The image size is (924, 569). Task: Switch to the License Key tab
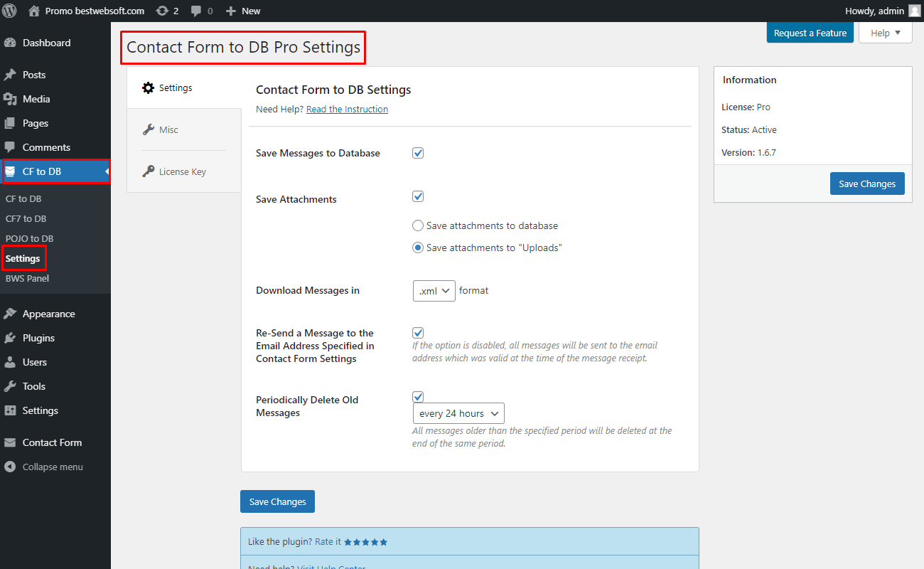184,171
